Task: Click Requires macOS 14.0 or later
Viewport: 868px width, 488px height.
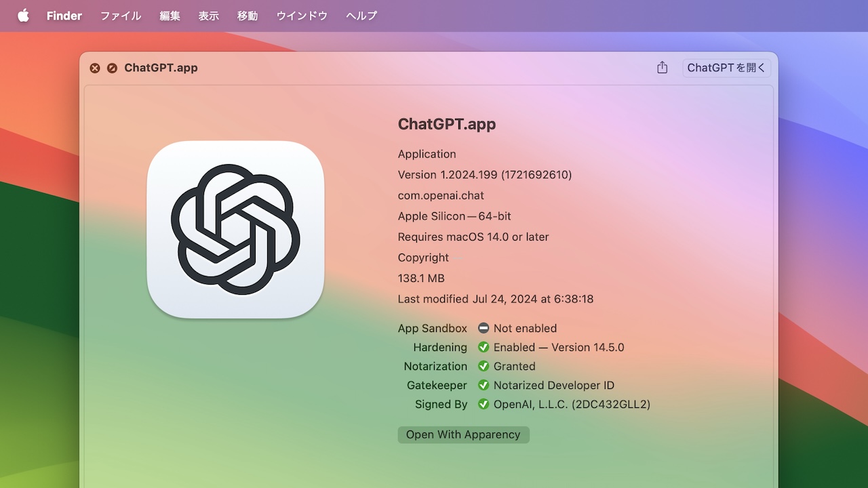Action: tap(473, 237)
